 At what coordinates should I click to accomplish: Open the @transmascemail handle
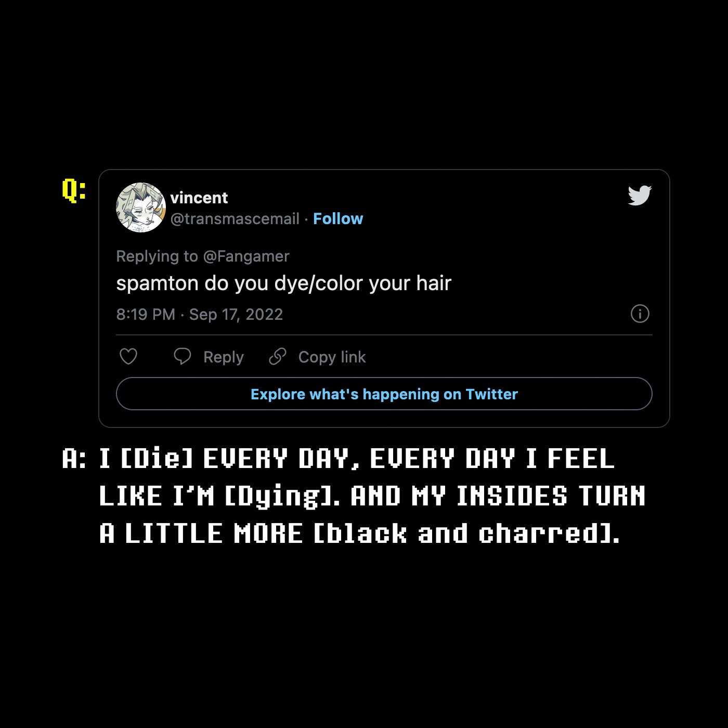235,219
